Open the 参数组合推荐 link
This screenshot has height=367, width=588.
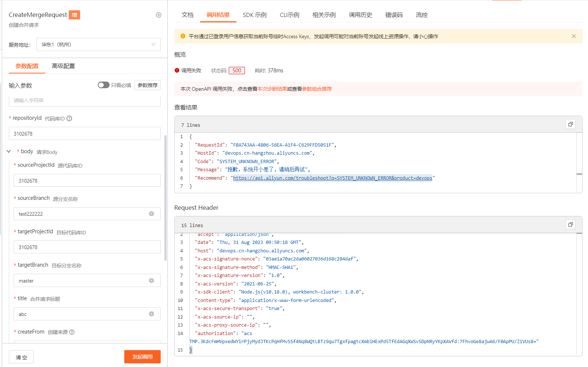click(317, 89)
